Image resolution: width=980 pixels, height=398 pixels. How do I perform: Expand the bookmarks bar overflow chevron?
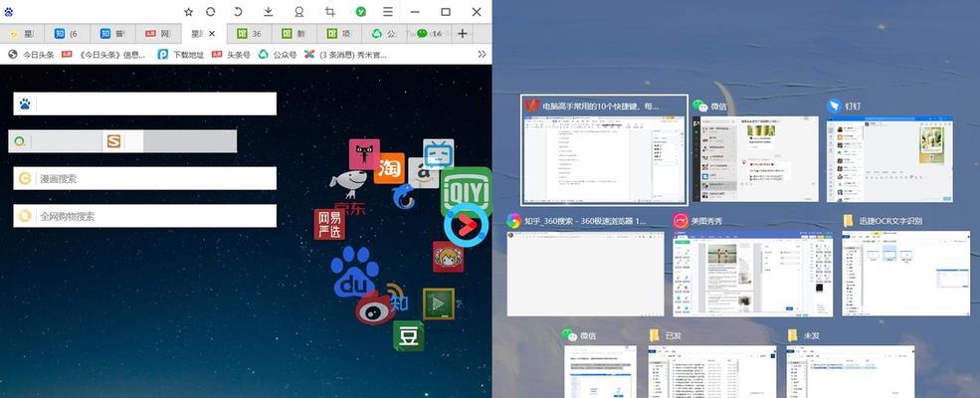coord(482,55)
